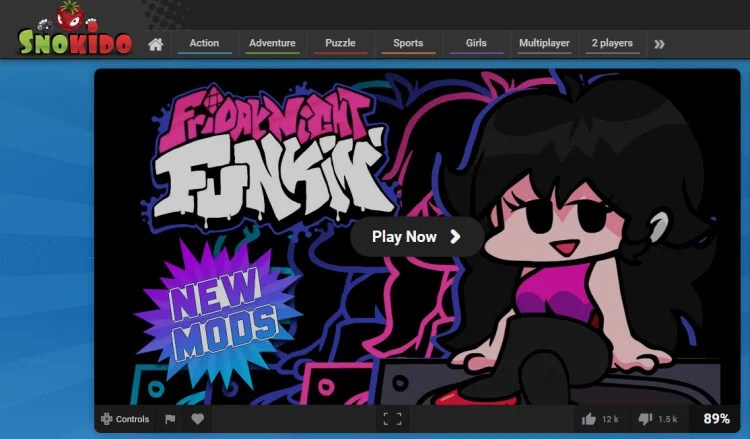Image resolution: width=750 pixels, height=439 pixels.
Task: Add game to favorites with heart icon
Action: [198, 419]
